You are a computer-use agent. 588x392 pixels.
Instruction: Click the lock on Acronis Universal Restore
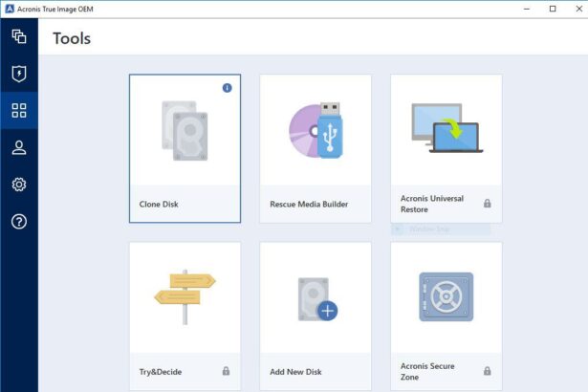[487, 204]
